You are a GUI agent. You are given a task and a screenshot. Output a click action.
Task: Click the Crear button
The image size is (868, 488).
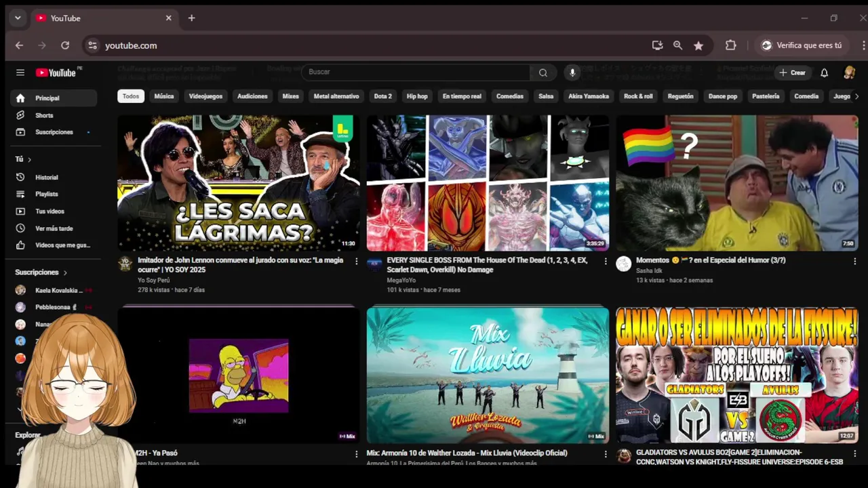click(792, 73)
